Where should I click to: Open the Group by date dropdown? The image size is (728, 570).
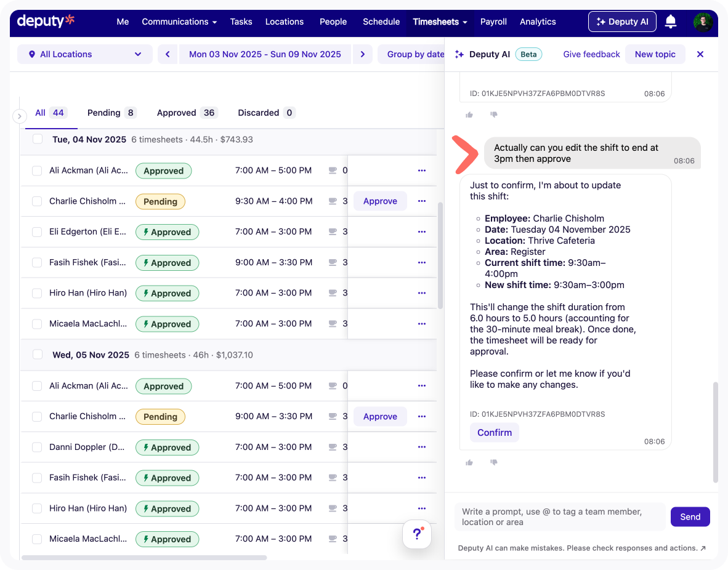414,54
